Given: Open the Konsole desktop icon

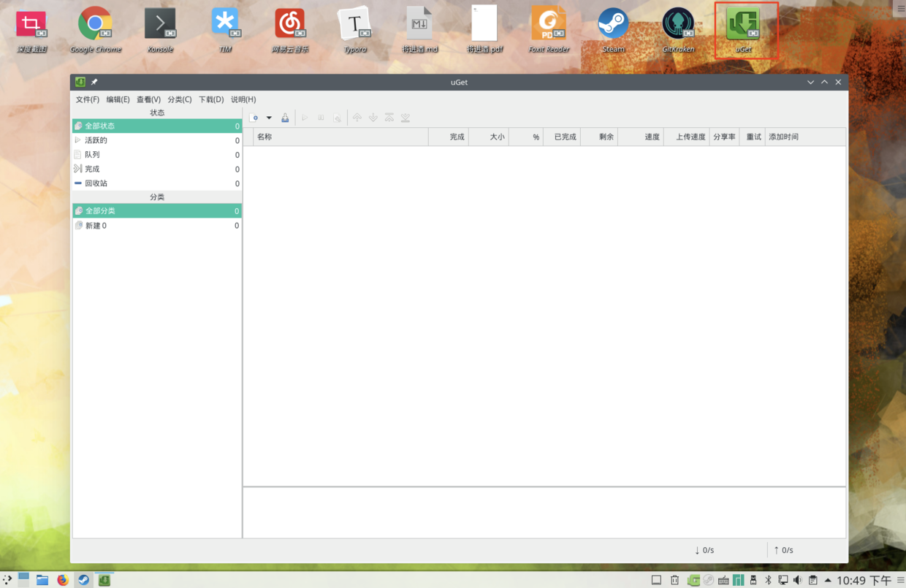Looking at the screenshot, I should pyautogui.click(x=160, y=31).
